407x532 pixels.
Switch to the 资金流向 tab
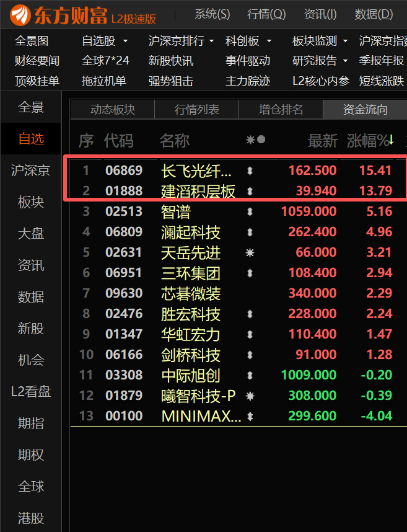365,109
